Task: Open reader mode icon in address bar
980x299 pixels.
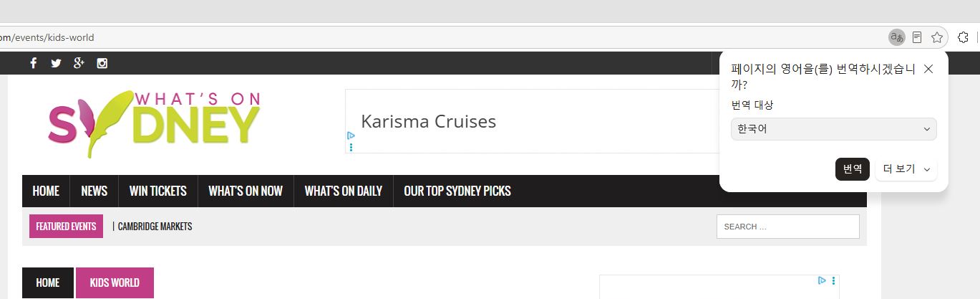Action: [x=917, y=37]
